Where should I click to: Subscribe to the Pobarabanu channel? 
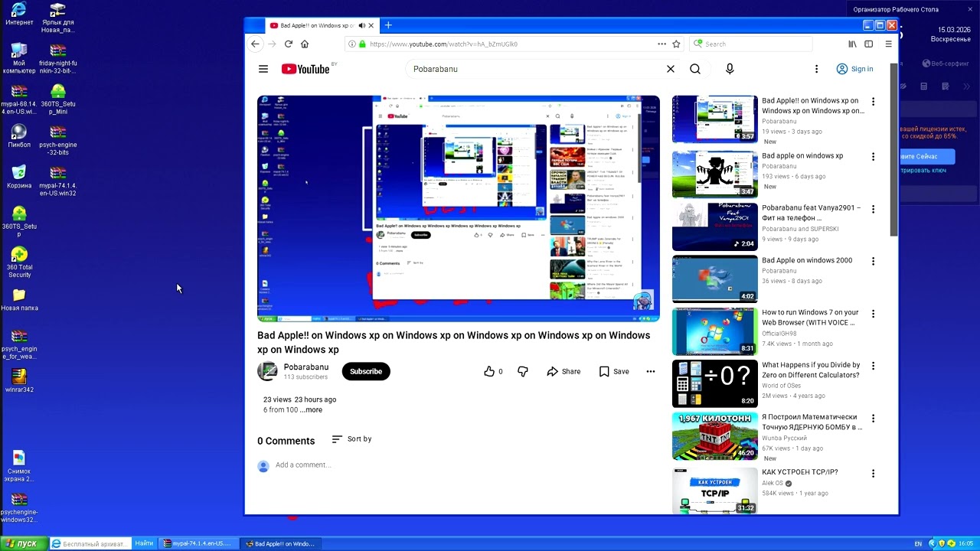[366, 371]
